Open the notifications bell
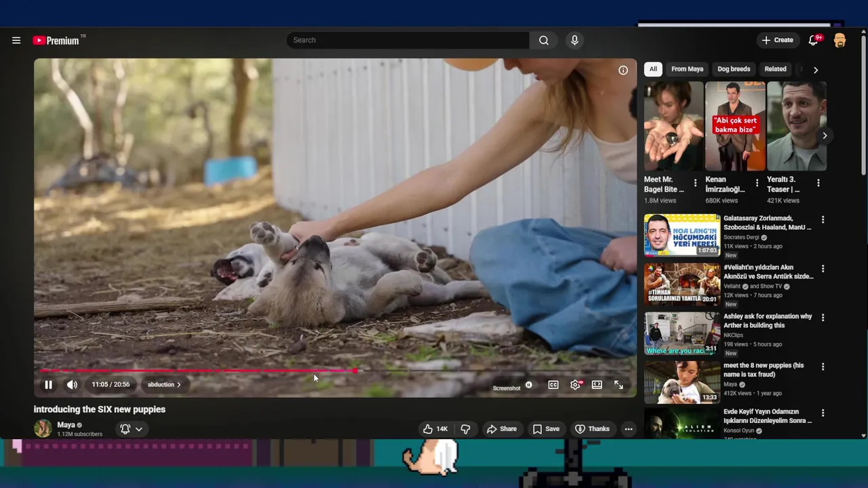 814,40
